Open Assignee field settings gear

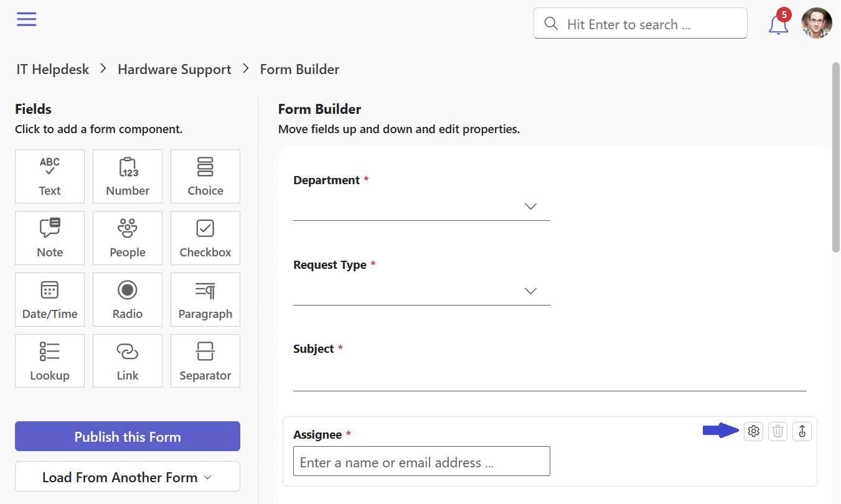coord(754,431)
